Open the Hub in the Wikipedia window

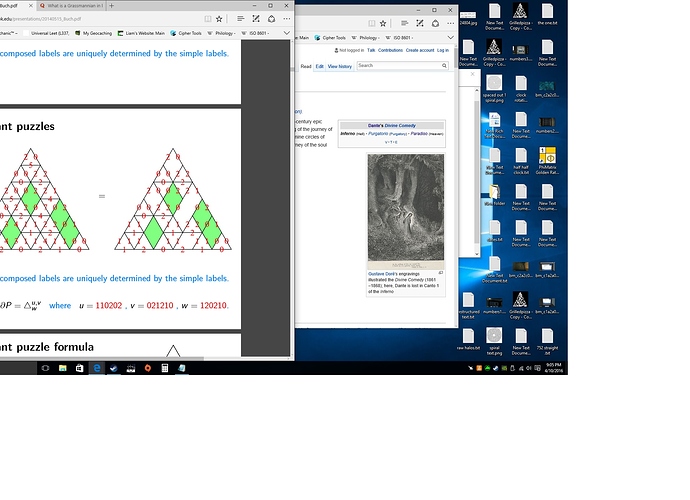404,23
